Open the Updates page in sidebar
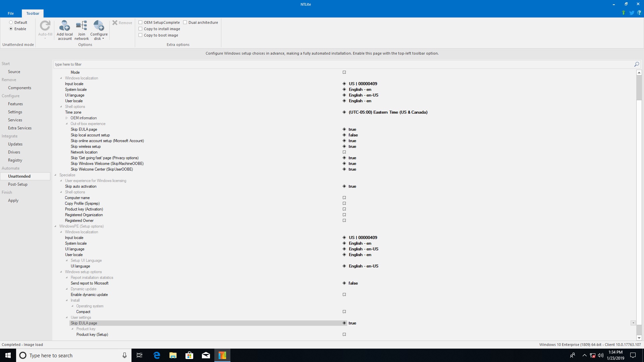This screenshot has width=644, height=362. [x=15, y=144]
